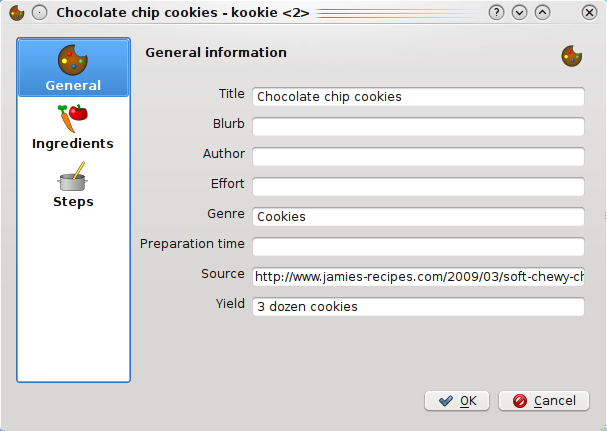
Task: Click the cookie icon in General information header
Action: (x=572, y=56)
